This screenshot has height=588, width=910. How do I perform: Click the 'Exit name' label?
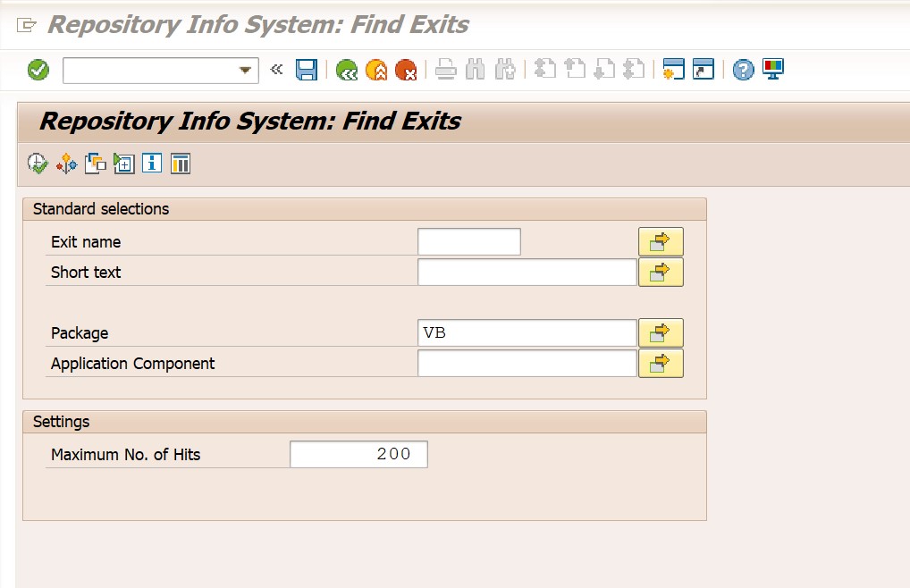[x=86, y=242]
